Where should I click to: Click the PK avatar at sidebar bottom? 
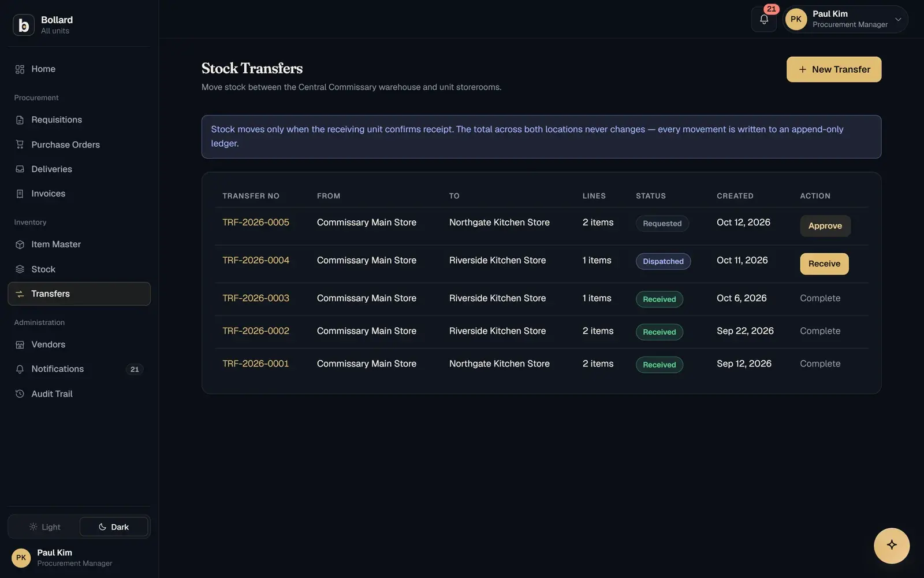21,558
